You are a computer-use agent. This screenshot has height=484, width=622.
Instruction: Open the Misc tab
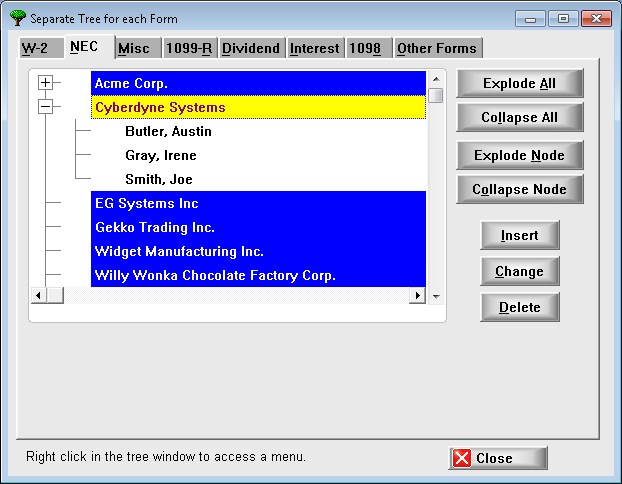(x=138, y=48)
